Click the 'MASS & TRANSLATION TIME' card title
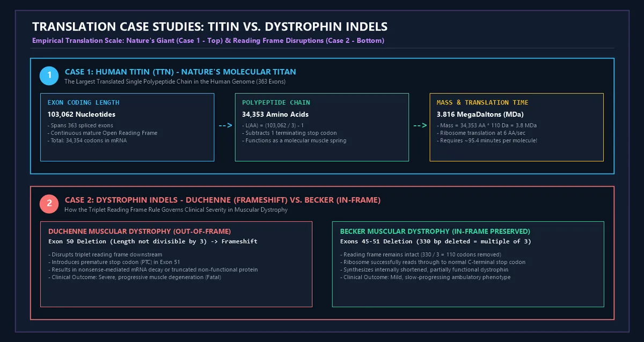The height and width of the screenshot is (342, 644). click(x=482, y=102)
